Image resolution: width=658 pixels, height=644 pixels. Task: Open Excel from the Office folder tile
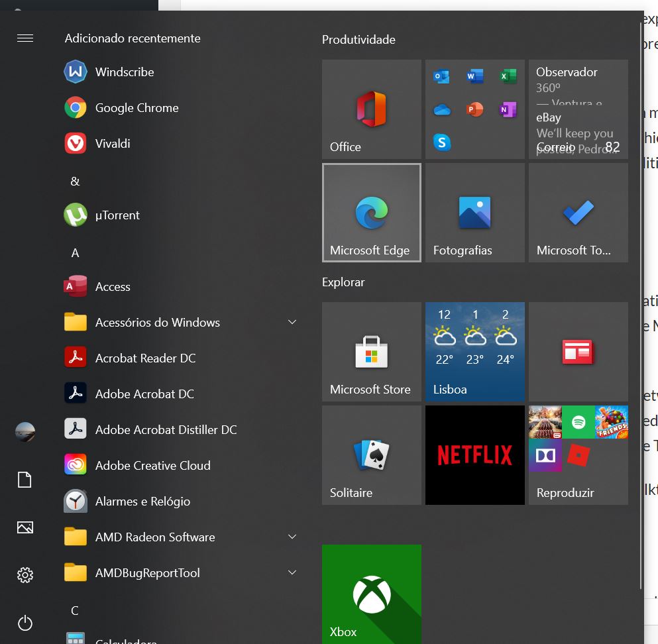[508, 76]
